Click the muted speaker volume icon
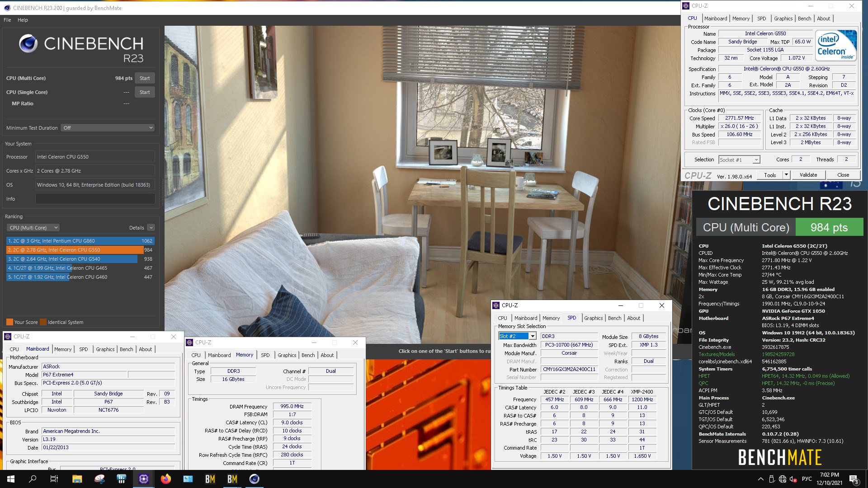The height and width of the screenshot is (488, 868). click(x=793, y=479)
